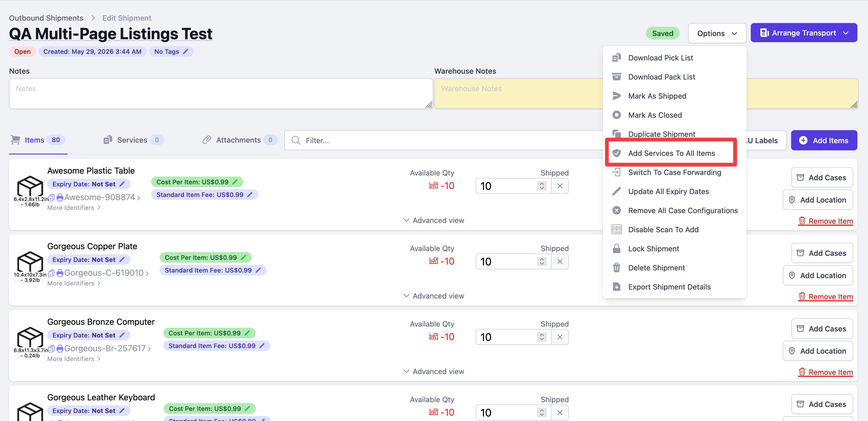Choose Update All Expiry Dates

tap(674, 191)
